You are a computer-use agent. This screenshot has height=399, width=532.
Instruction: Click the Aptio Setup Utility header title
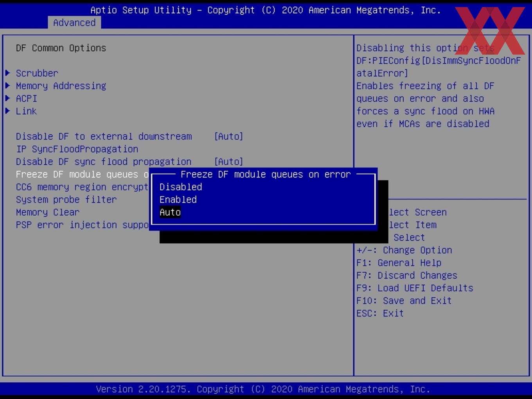coord(266,10)
